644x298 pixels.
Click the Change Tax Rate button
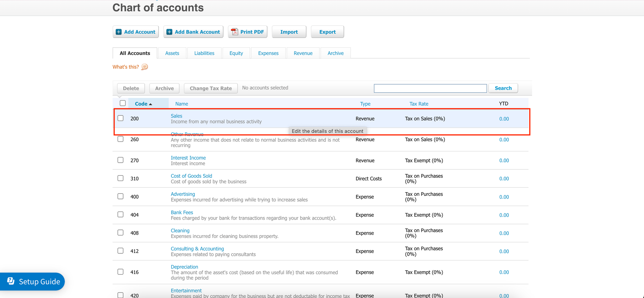pos(211,88)
